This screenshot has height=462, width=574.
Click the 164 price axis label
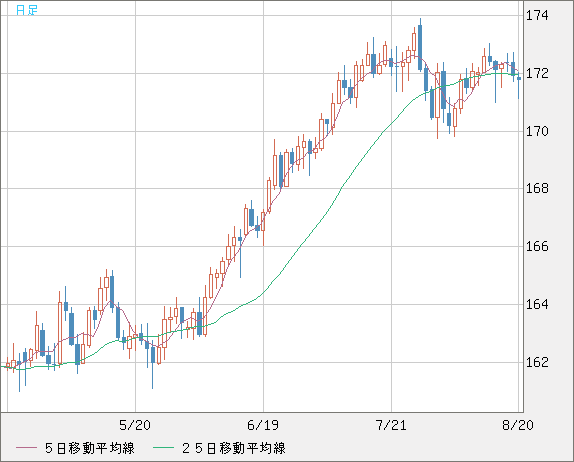click(537, 304)
